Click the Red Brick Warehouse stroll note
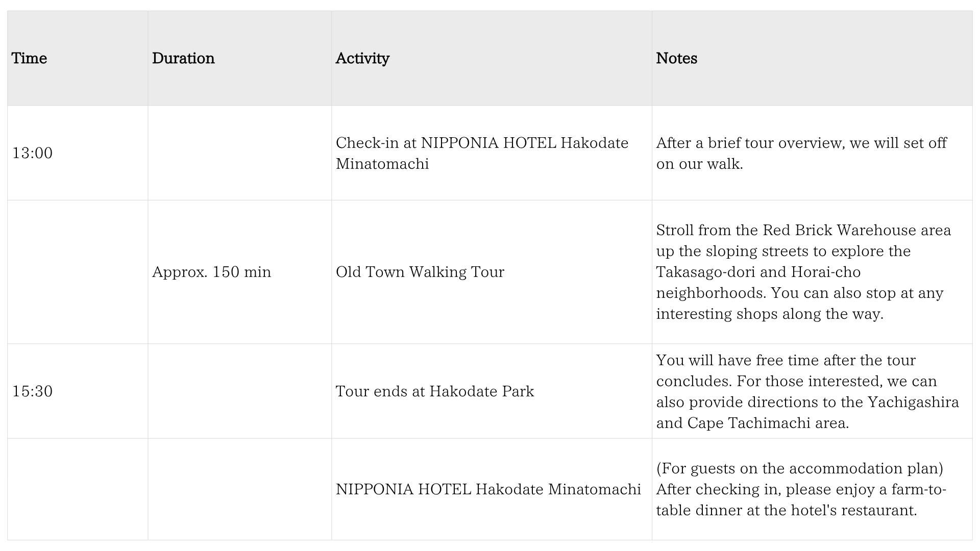Screen dimensions: 980x551 tap(803, 272)
